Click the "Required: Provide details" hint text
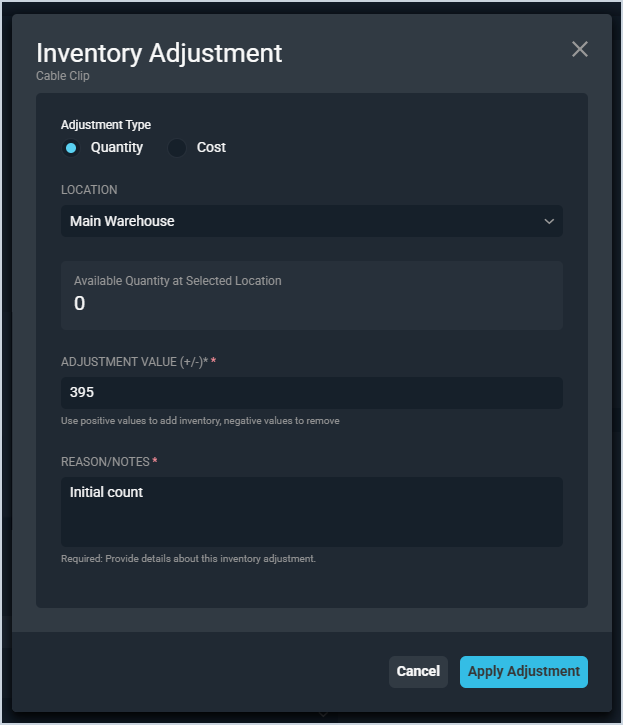The image size is (623, 725). 188,559
